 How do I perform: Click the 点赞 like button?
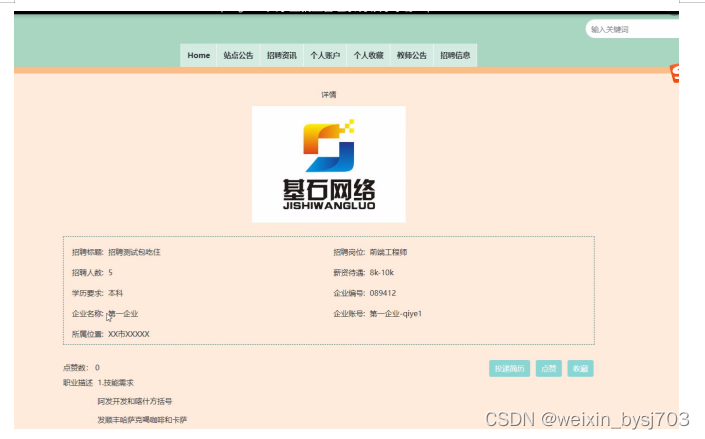pyautogui.click(x=549, y=368)
